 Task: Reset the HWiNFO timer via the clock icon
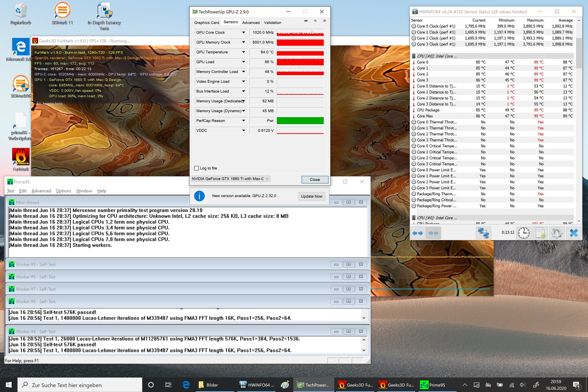(524, 233)
